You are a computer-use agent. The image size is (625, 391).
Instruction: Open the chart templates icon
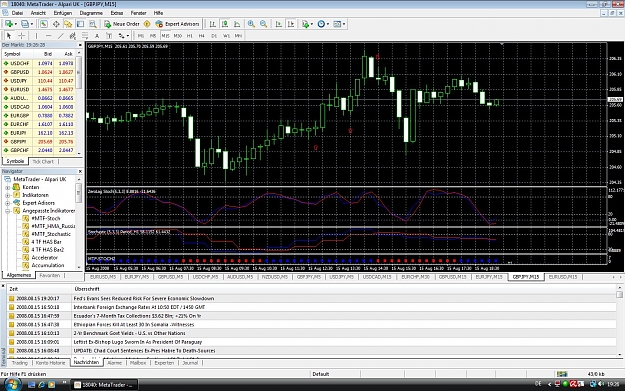337,24
